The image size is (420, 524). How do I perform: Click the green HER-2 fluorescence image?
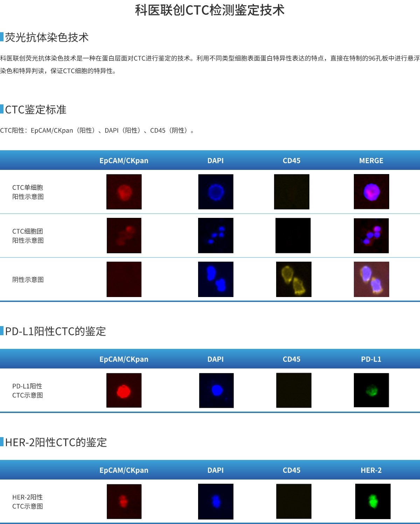coord(371,502)
